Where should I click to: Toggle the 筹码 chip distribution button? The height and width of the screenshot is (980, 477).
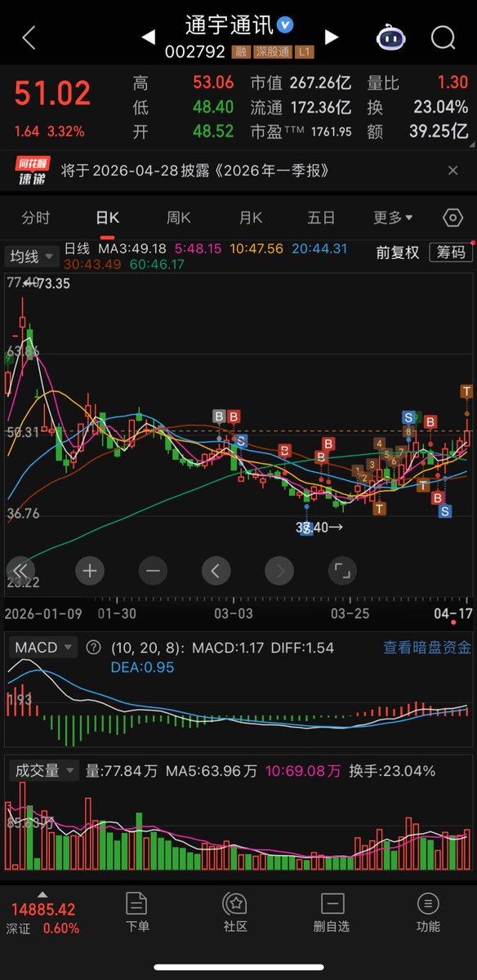(452, 252)
